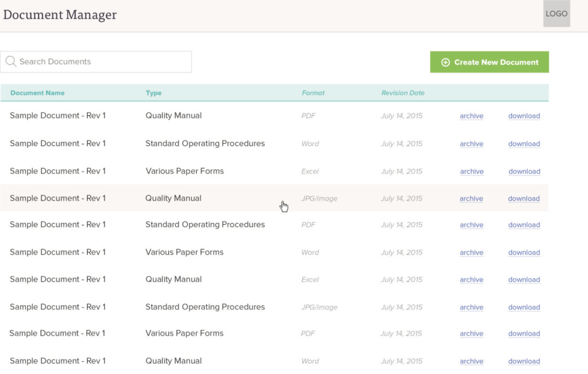Open "Sample Document - Rev 1" in Quality Manual Excel row
This screenshot has height=374, width=588.
pyautogui.click(x=58, y=279)
